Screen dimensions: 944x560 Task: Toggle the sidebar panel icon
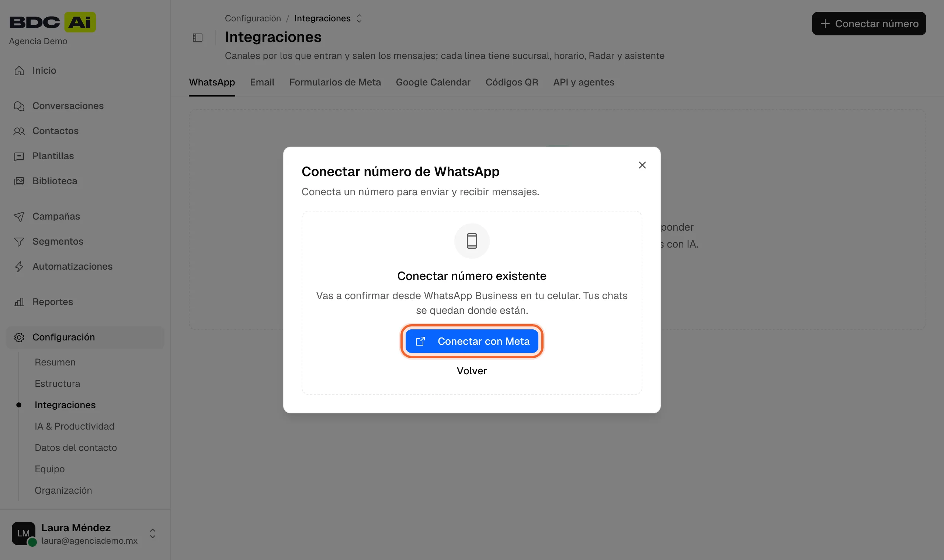pos(198,37)
